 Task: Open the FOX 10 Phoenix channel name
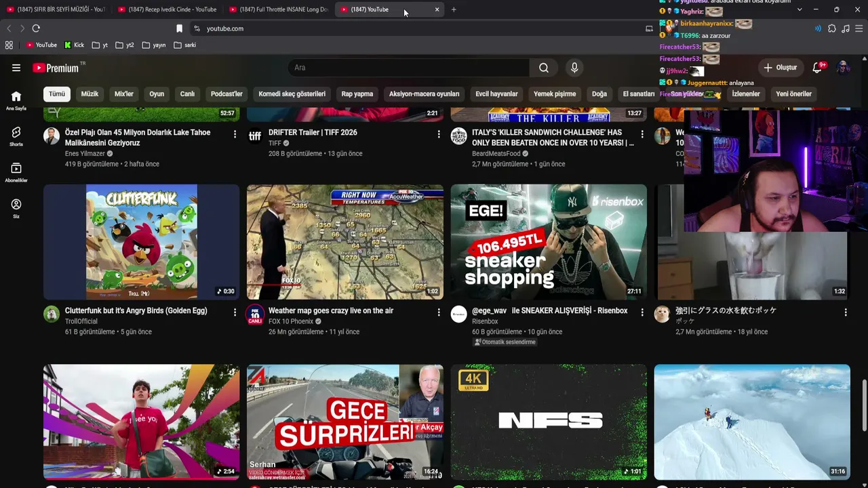291,321
